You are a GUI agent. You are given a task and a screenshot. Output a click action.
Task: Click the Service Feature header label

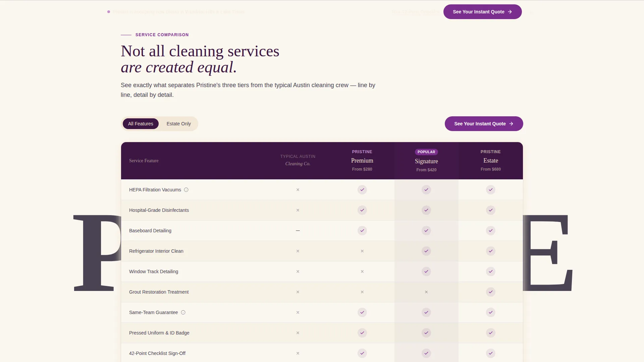pyautogui.click(x=144, y=161)
